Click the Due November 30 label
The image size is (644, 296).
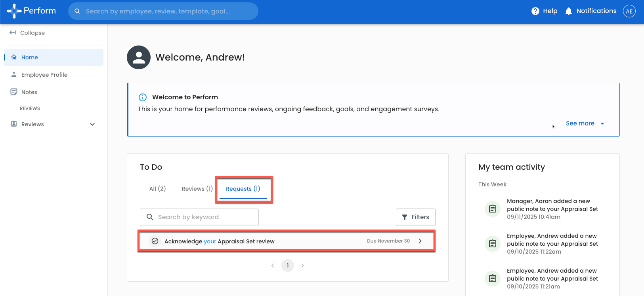pyautogui.click(x=388, y=241)
